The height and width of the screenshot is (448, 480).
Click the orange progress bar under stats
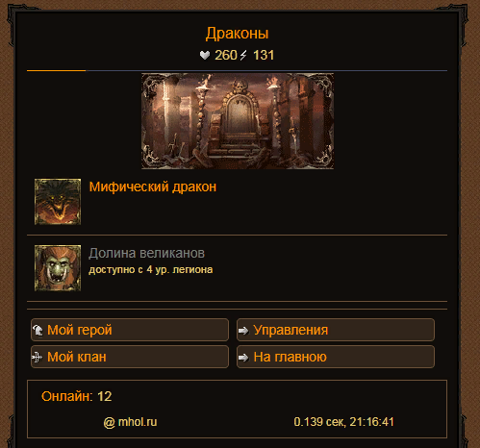[56, 70]
